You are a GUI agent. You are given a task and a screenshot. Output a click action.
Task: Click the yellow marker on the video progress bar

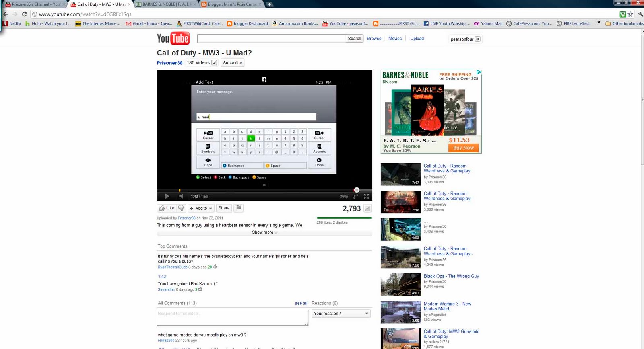[180, 190]
